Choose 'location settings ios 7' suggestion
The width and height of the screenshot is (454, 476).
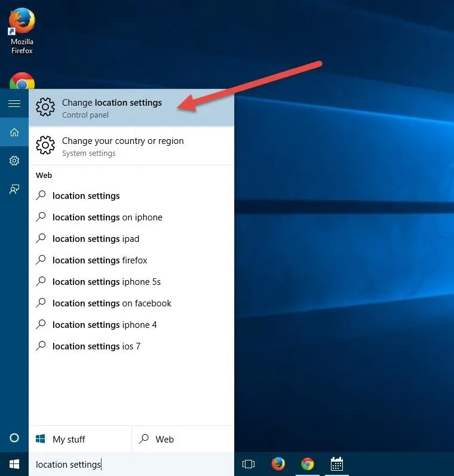[x=131, y=346]
